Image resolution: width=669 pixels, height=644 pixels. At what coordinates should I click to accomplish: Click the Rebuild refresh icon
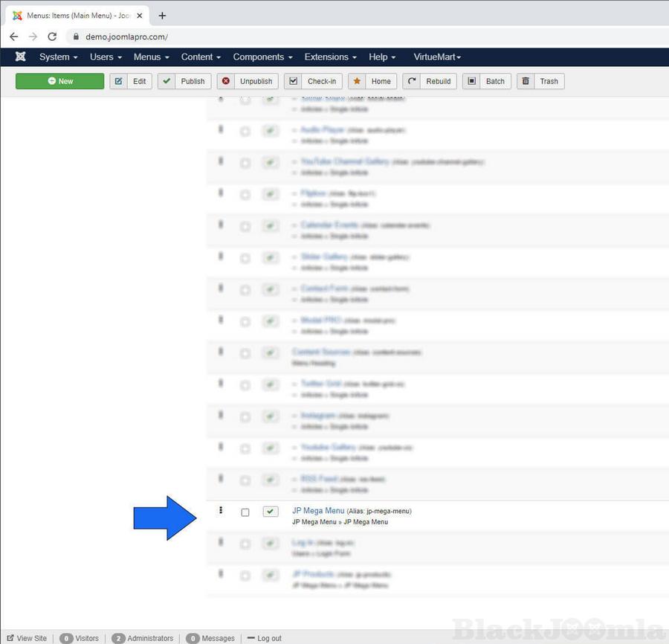click(x=413, y=81)
